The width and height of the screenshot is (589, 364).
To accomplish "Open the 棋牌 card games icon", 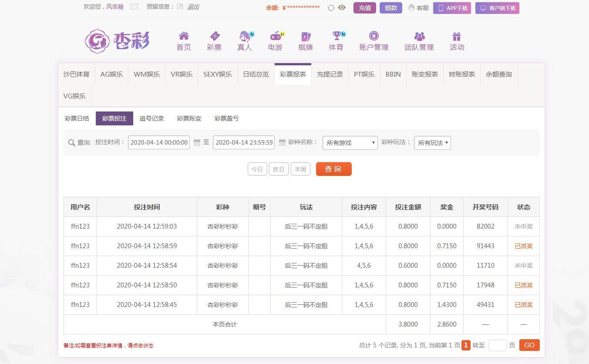I will [306, 36].
